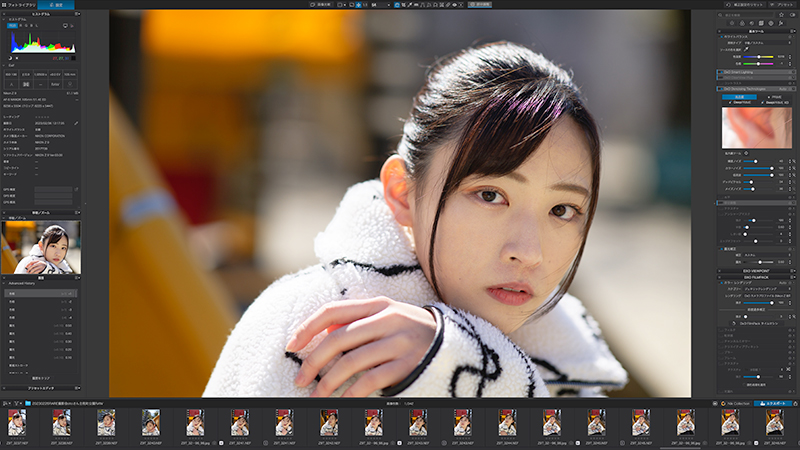Open the Light correction category

[732, 23]
